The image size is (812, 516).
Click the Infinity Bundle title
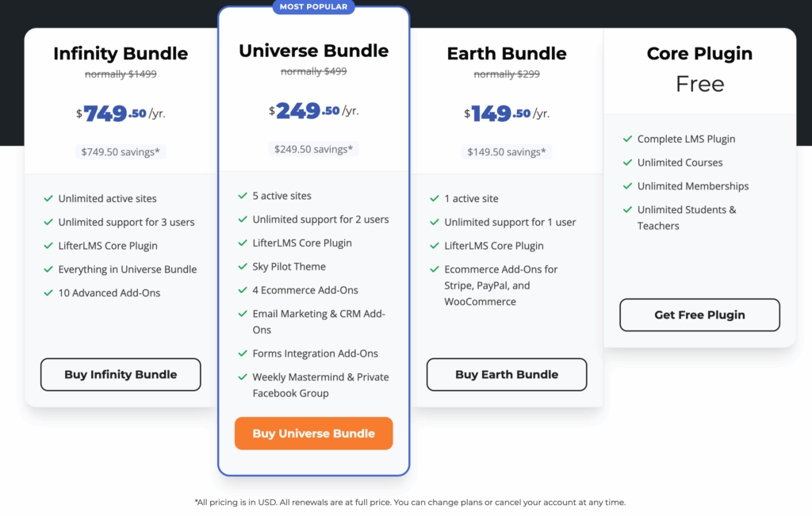(121, 54)
